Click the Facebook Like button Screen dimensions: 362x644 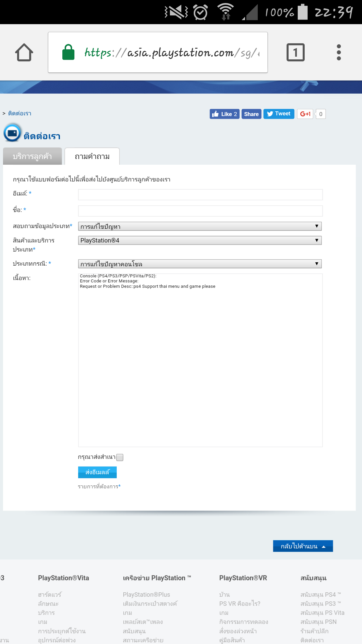coord(225,114)
